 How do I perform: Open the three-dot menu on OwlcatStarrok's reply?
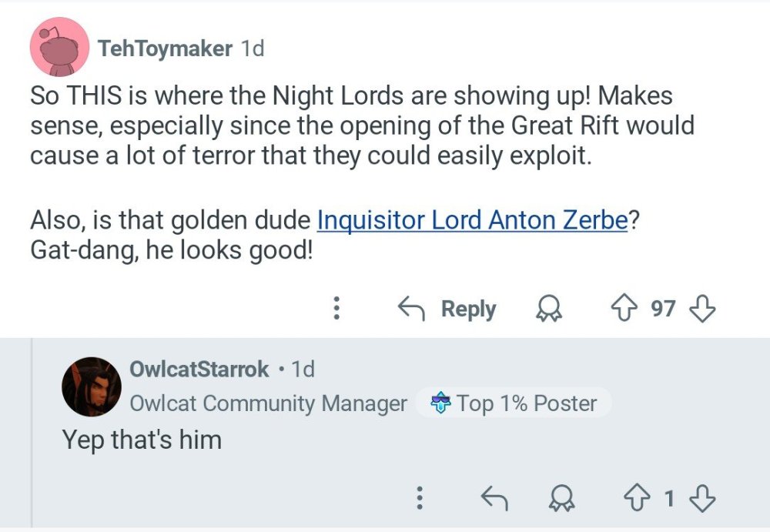click(420, 499)
